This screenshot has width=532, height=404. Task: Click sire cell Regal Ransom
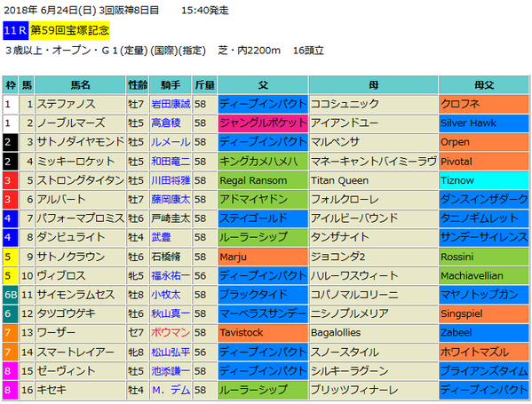coord(263,180)
